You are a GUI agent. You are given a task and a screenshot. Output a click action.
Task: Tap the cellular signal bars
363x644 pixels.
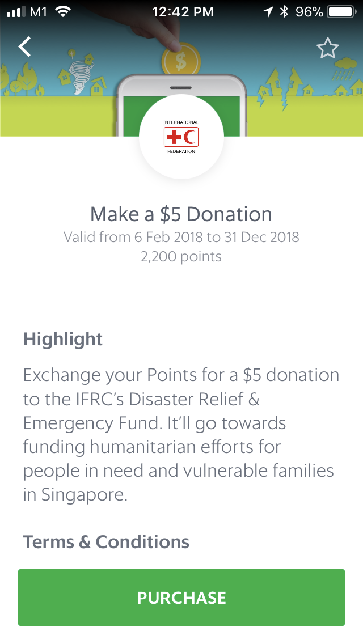[x=16, y=11]
